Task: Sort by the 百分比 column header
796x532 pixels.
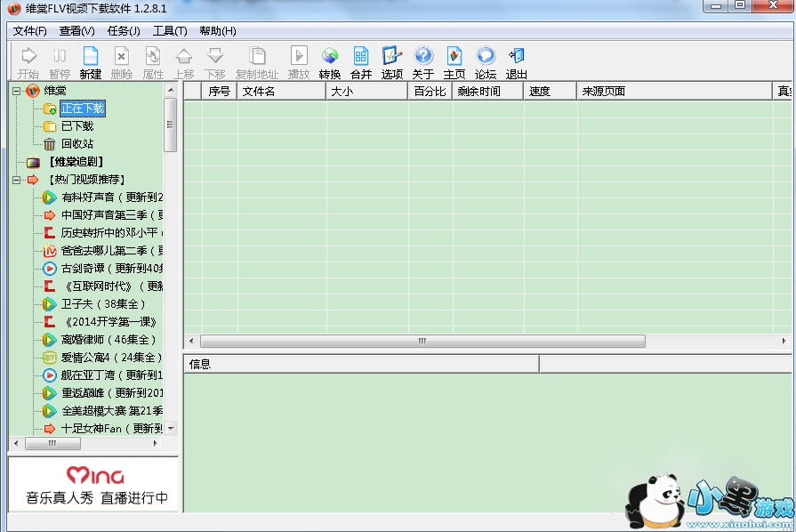Action: tap(430, 91)
